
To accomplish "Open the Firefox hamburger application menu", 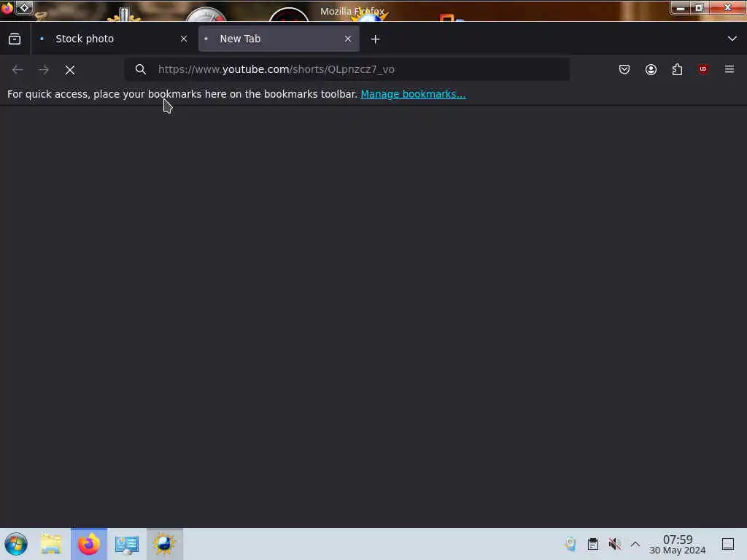I will [x=729, y=69].
